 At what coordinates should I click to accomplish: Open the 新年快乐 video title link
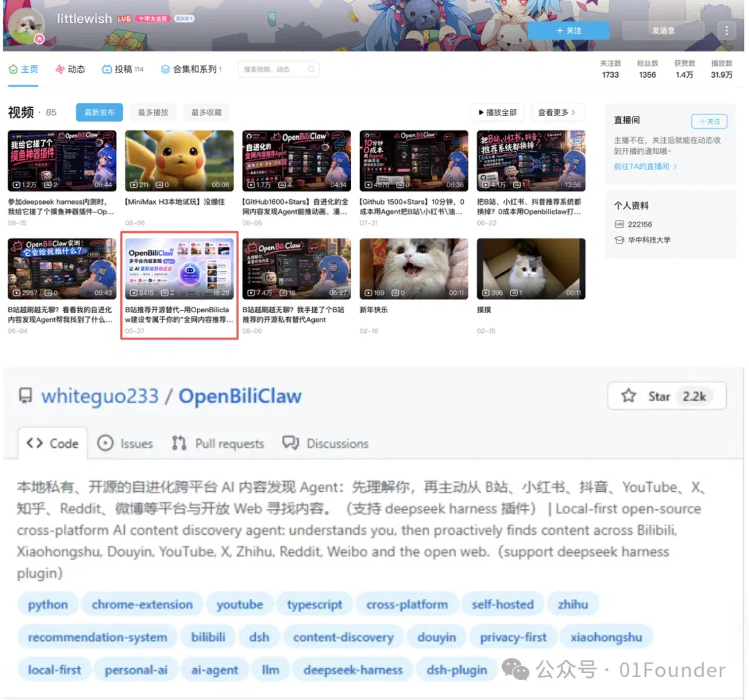coord(374,309)
